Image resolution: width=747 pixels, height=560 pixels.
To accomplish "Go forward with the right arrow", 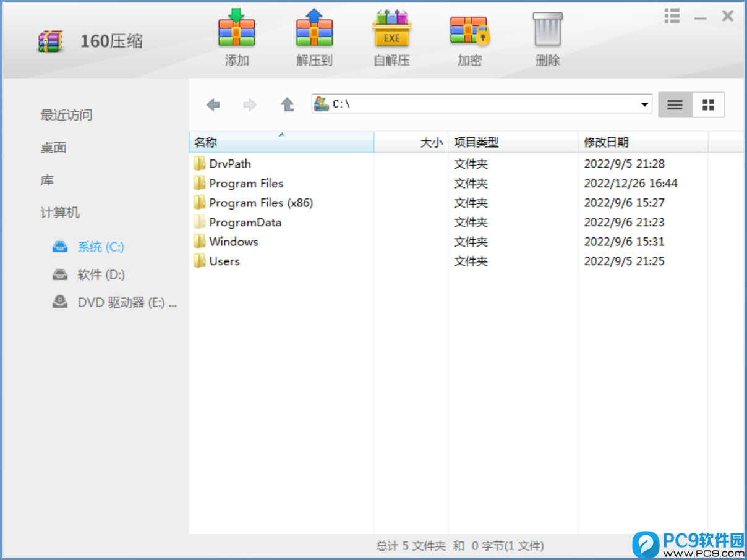I will (250, 104).
